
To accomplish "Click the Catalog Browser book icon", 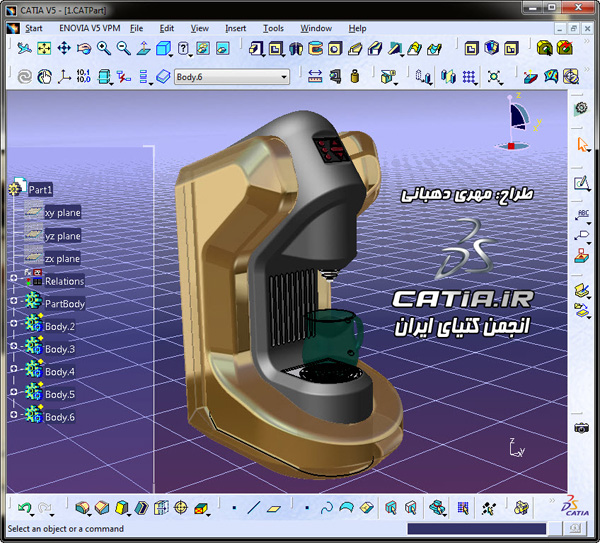I will [582, 291].
